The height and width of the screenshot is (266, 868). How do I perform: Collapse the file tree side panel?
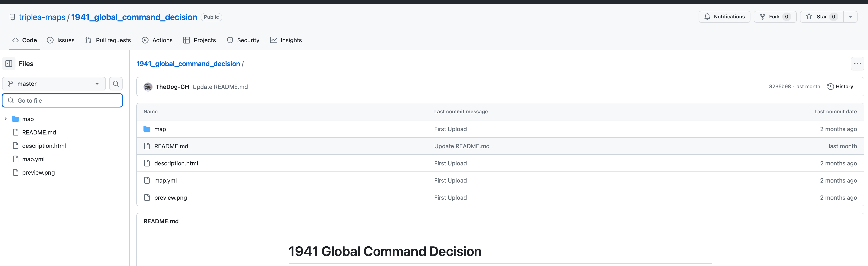(x=9, y=64)
